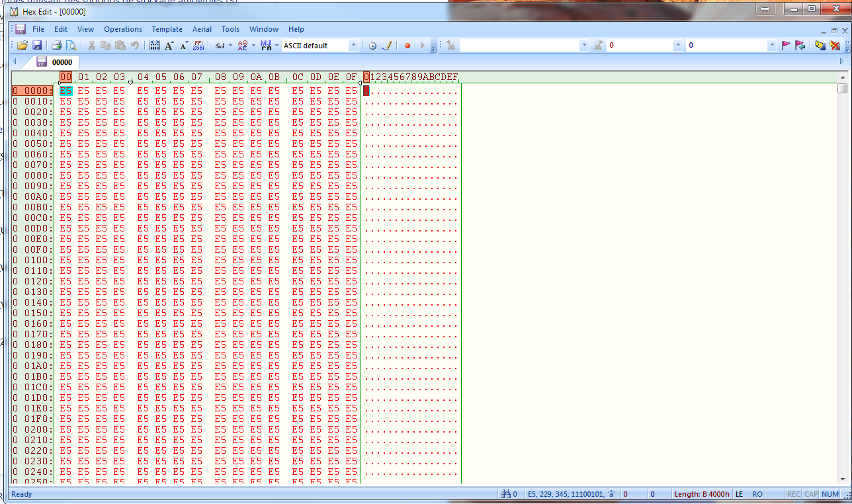Open Print Preview from the toolbar
The image size is (852, 504).
point(71,46)
